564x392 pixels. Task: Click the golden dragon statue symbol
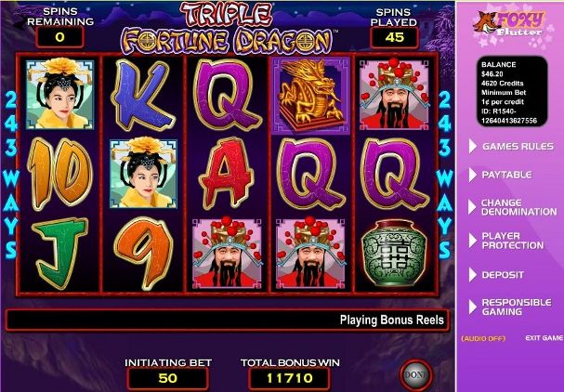(x=310, y=96)
